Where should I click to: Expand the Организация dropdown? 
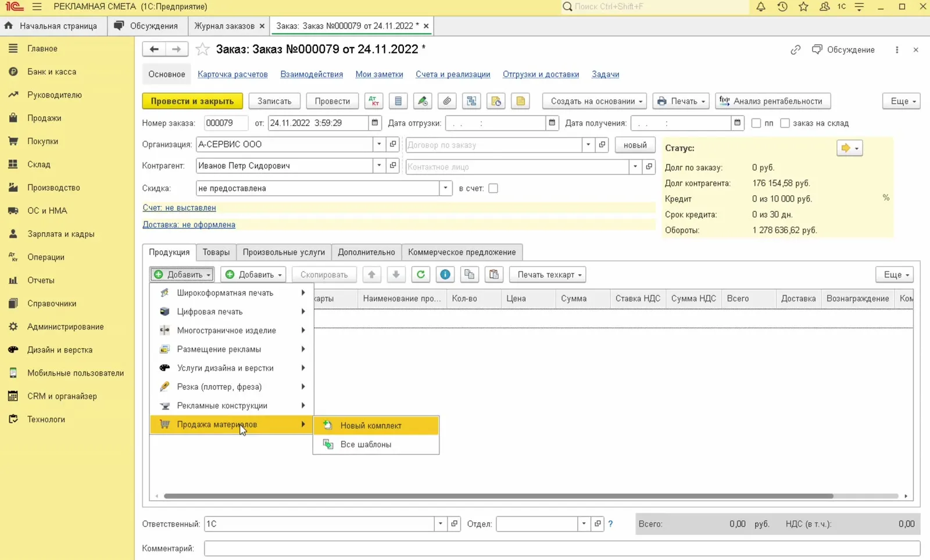point(379,145)
